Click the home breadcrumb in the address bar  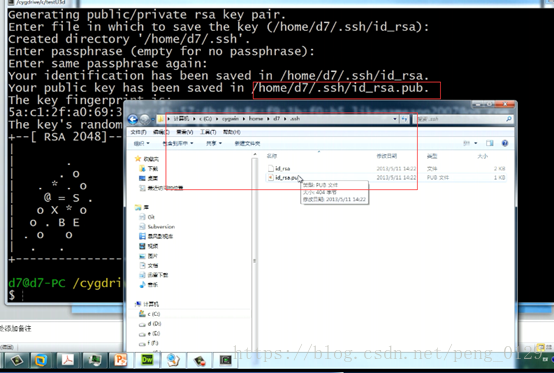tap(256, 119)
